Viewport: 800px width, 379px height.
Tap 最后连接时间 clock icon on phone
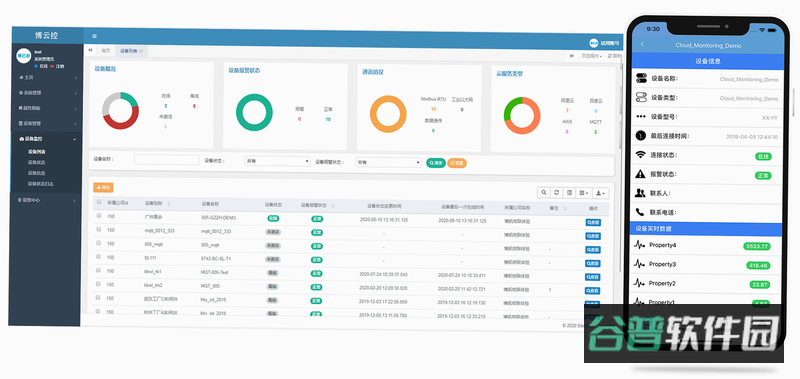click(641, 136)
